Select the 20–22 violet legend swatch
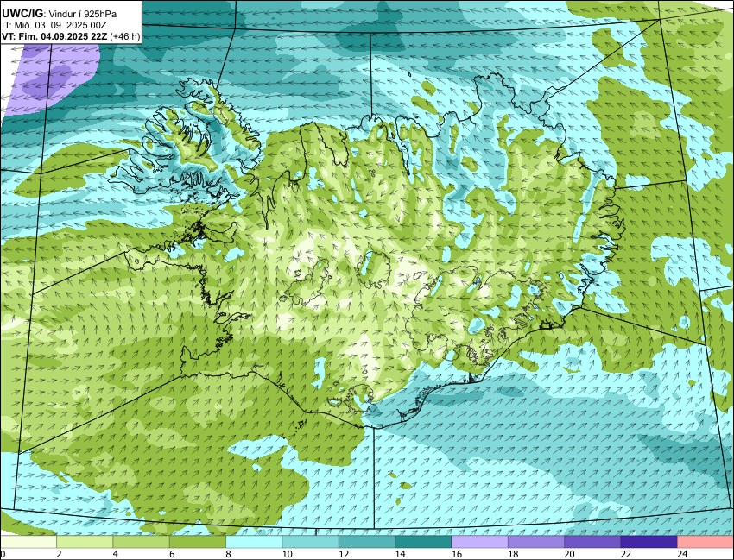Viewport: 734px width, 560px height. (x=592, y=542)
